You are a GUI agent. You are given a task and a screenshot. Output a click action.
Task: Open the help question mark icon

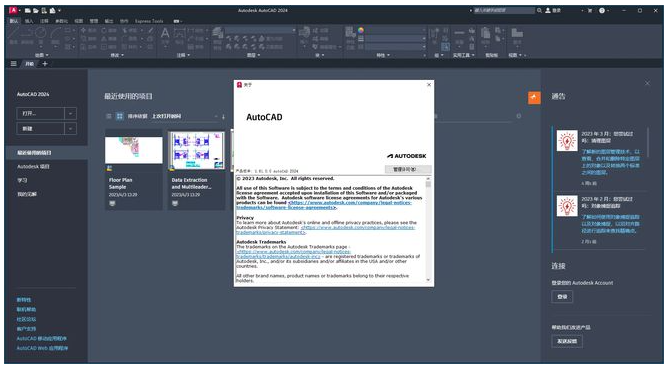(x=602, y=10)
